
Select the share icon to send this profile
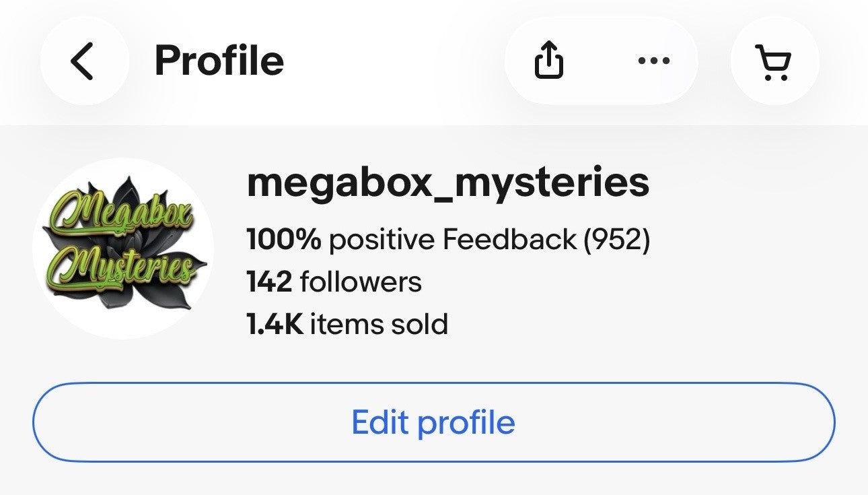[550, 60]
